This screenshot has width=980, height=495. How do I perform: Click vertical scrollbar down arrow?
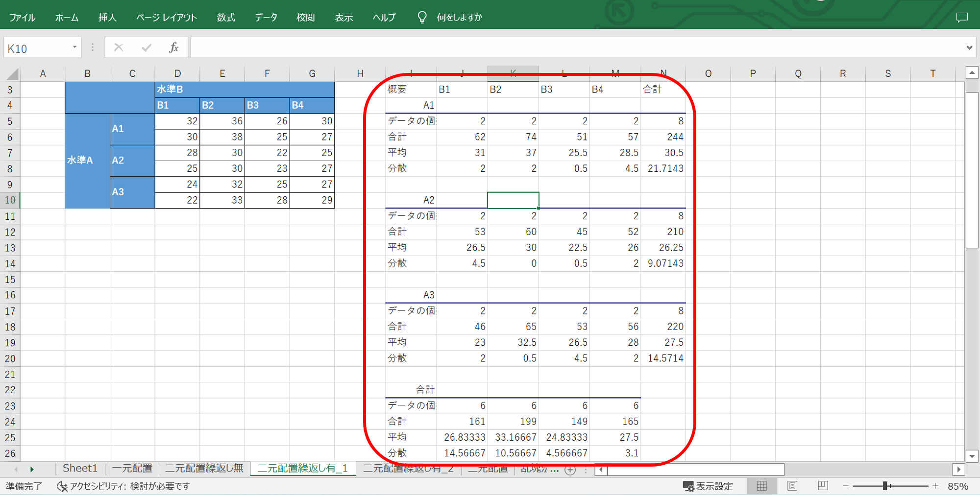pyautogui.click(x=972, y=456)
